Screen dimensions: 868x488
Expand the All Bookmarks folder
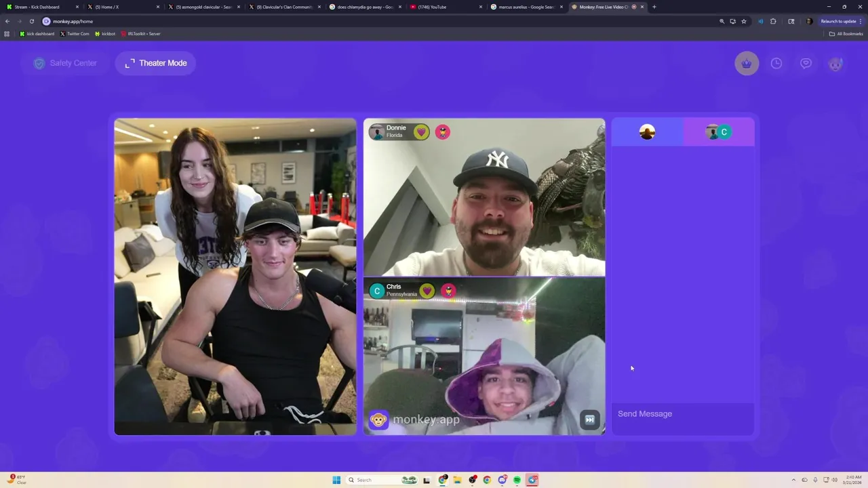846,33
